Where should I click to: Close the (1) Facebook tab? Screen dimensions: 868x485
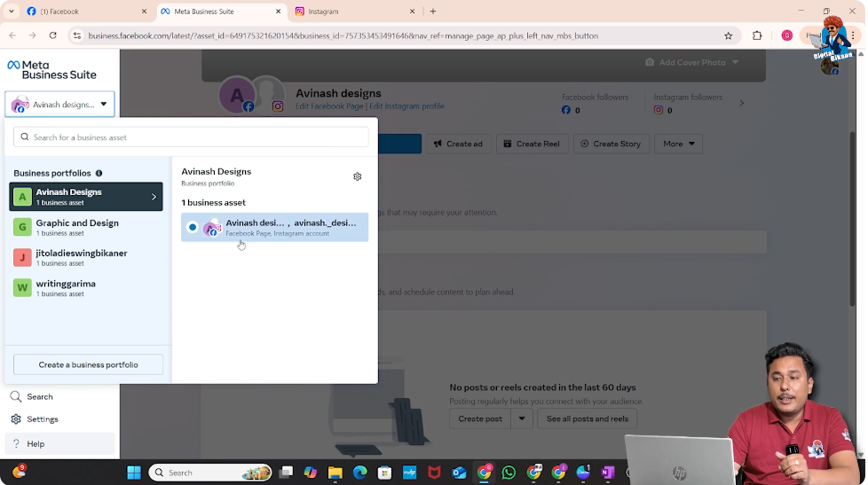click(x=144, y=11)
